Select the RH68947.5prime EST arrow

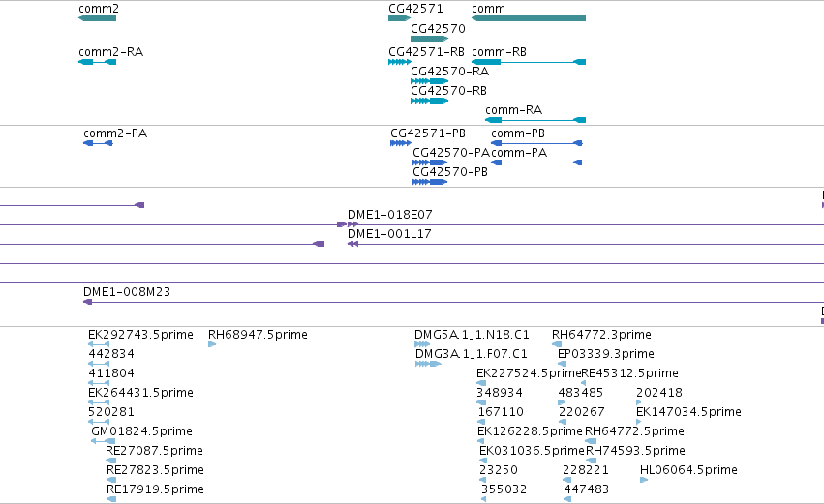pos(212,344)
